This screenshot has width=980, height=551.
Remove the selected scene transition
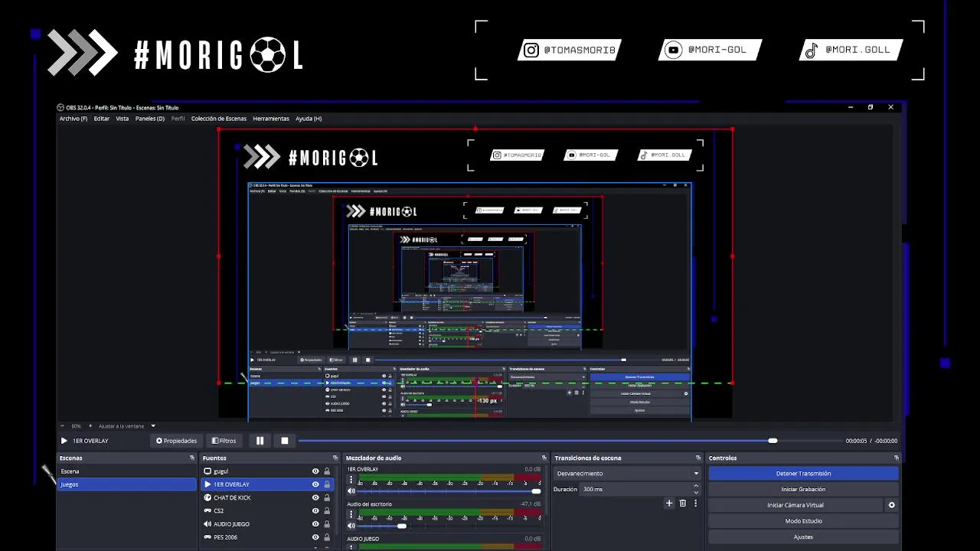tap(683, 503)
